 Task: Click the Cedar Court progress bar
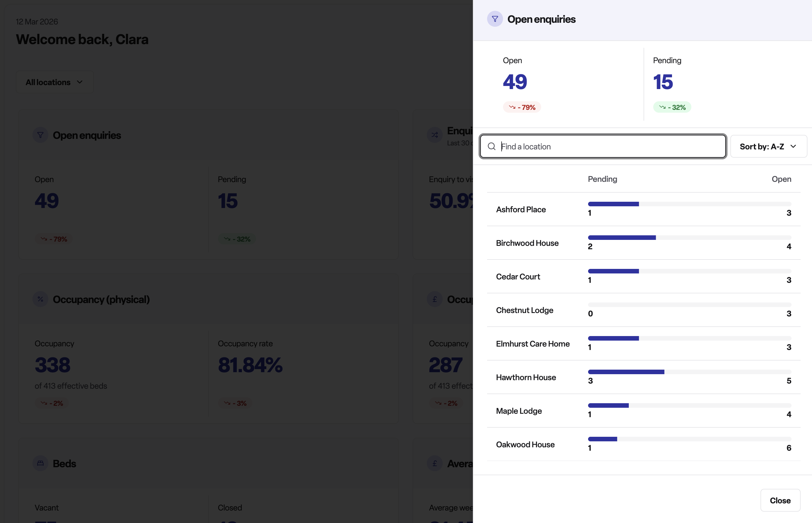coord(689,271)
